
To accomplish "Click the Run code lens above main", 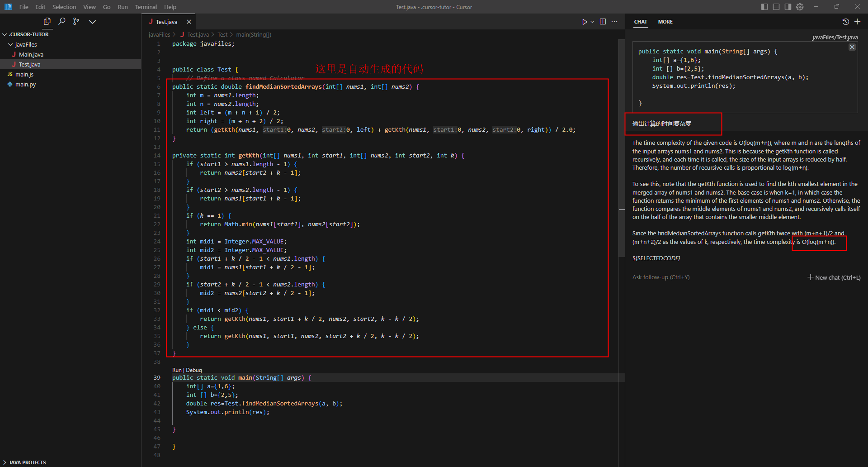I will (177, 370).
